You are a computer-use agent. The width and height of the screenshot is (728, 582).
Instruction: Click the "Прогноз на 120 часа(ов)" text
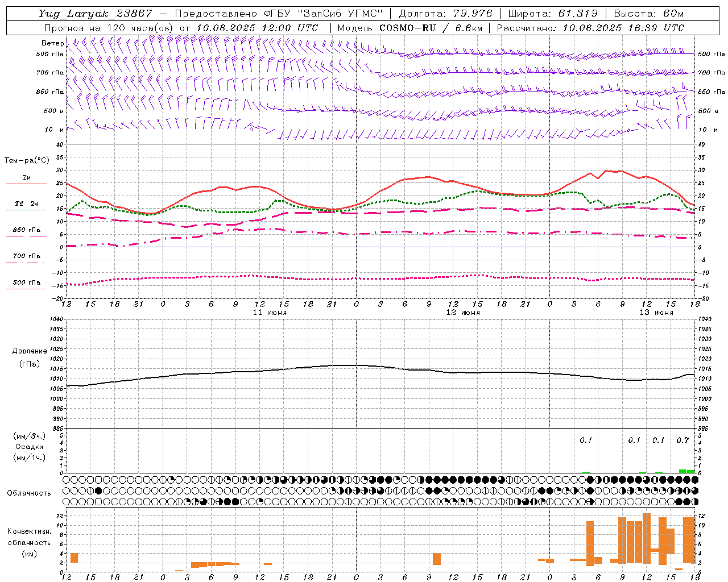[x=109, y=28]
